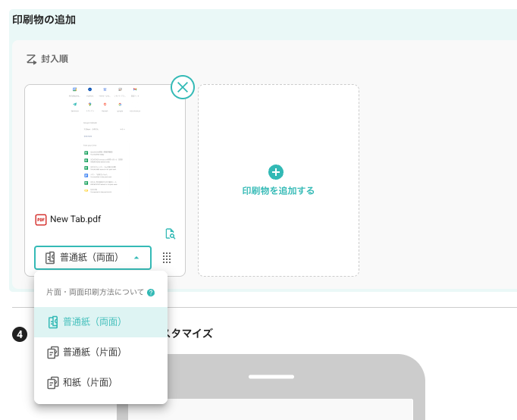The width and height of the screenshot is (517, 420).
Task: Open the document preview magnifier icon
Action: [x=170, y=234]
